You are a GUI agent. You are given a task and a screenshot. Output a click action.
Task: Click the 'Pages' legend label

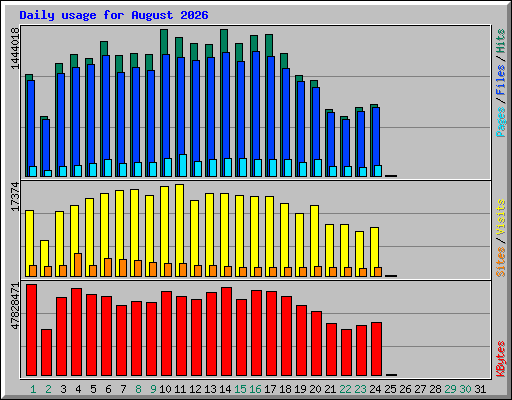tap(500, 122)
